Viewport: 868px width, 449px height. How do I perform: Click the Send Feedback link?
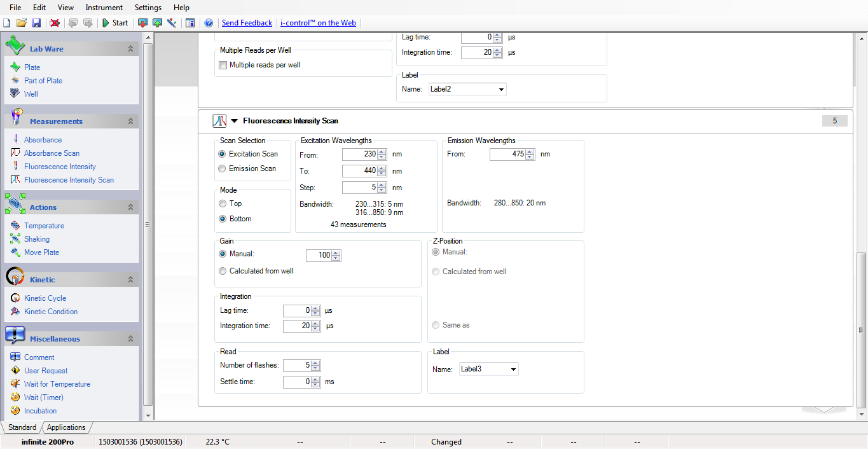click(x=247, y=23)
